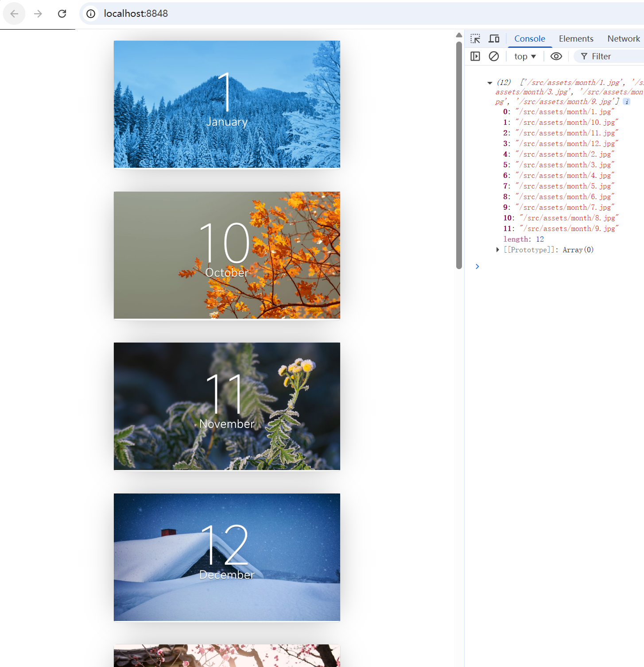Select the "/src/assets/month/5.jpg" entry
The image size is (644, 667).
[565, 186]
